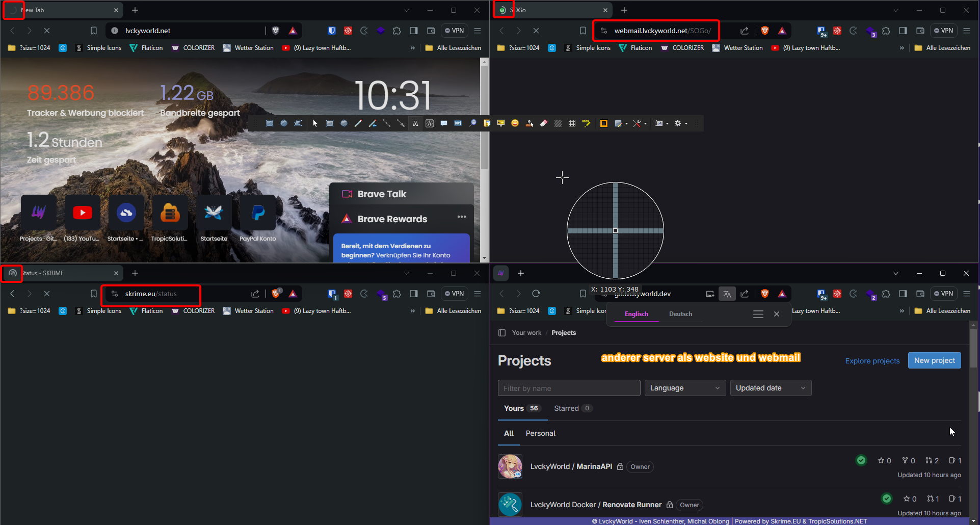Image resolution: width=980 pixels, height=525 pixels.
Task: Open the YouTube shortcut tile on New Tab
Action: pos(82,213)
